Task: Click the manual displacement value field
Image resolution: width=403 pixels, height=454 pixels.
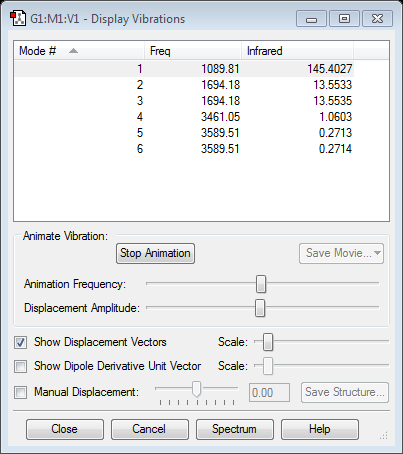Action: pyautogui.click(x=269, y=393)
